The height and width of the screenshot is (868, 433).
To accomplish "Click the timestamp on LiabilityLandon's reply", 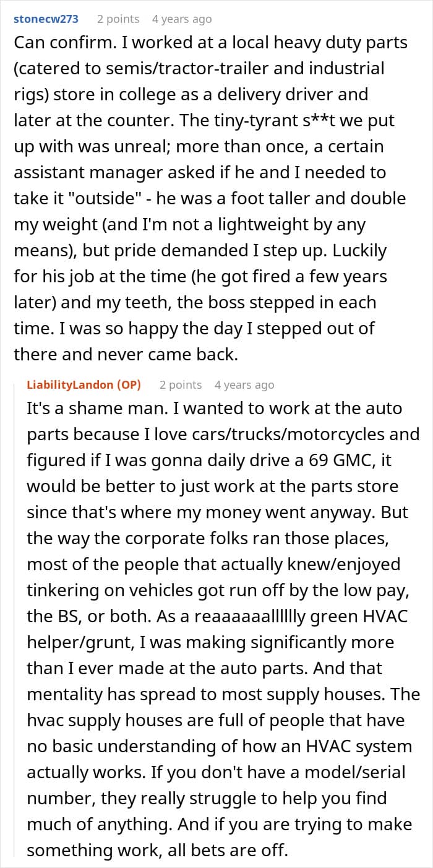I will coord(244,384).
